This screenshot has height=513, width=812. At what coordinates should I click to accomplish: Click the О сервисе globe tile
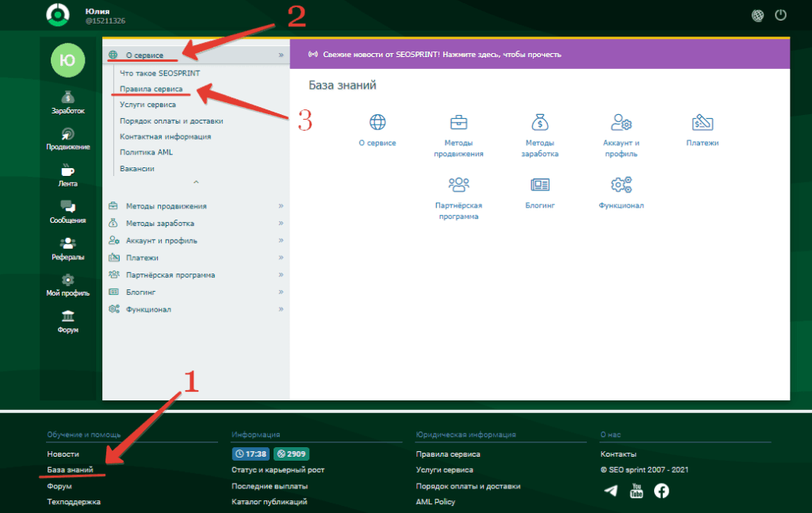(x=377, y=122)
